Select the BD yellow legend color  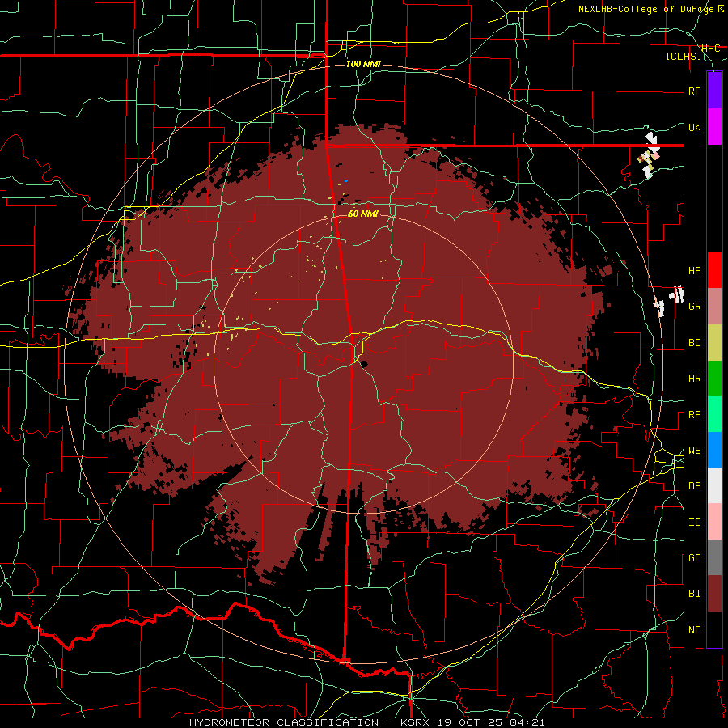[x=714, y=343]
